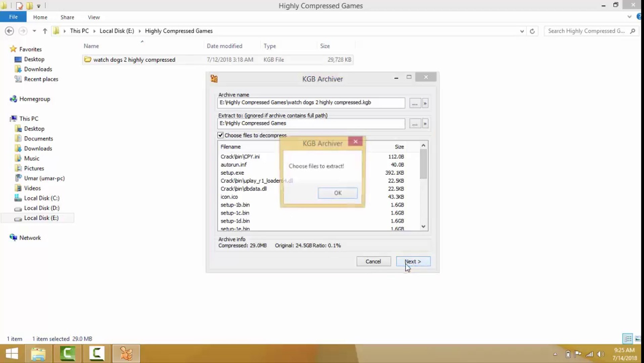
Task: Expand the Explorer ribbon chevron
Action: coord(629,17)
